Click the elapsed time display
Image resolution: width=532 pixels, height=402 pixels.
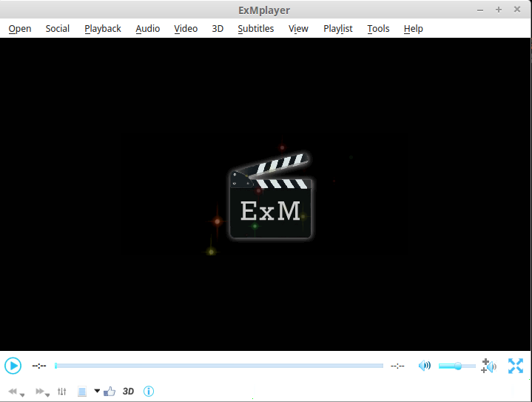point(39,366)
